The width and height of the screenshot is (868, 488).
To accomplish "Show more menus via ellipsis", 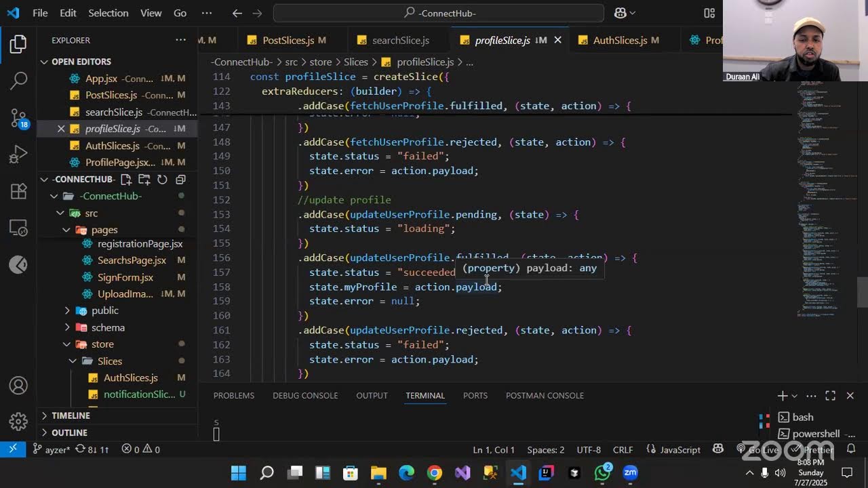I will point(207,13).
